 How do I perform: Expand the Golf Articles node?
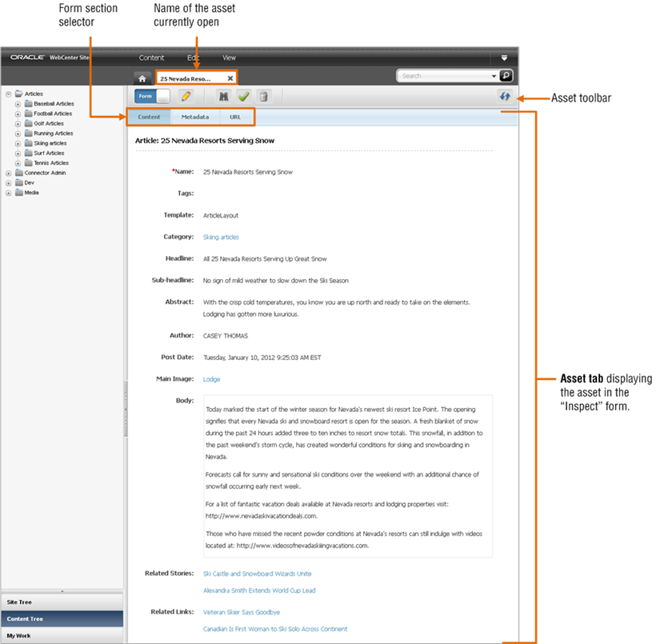coord(18,124)
